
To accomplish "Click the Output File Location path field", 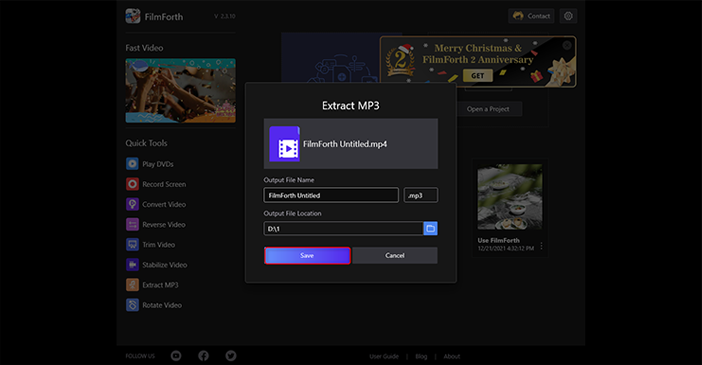I will click(x=343, y=228).
